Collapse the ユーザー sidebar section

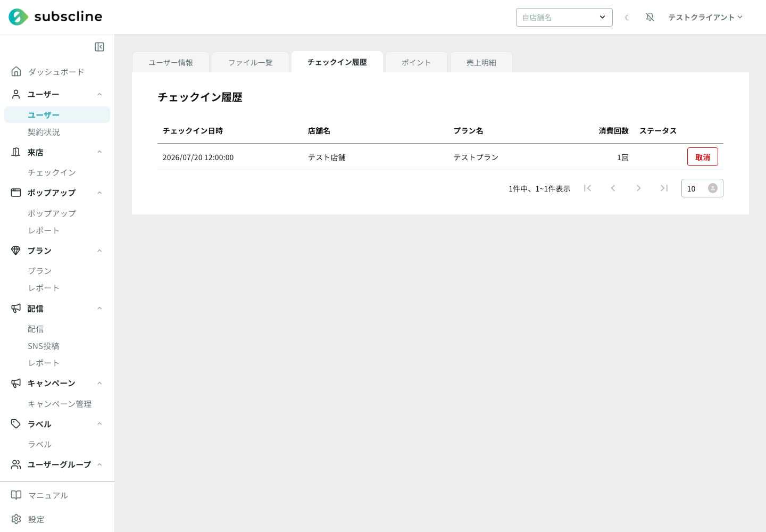click(99, 94)
